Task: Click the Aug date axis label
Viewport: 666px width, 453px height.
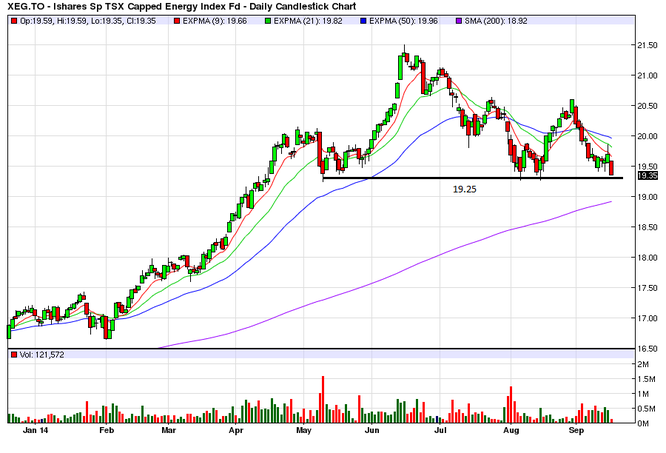Action: tap(511, 430)
